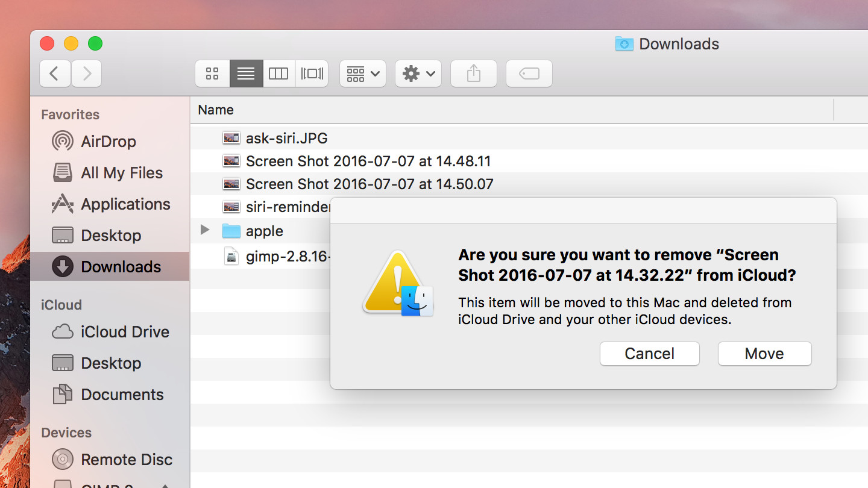Select Remote Disc under Devices

pyautogui.click(x=109, y=460)
